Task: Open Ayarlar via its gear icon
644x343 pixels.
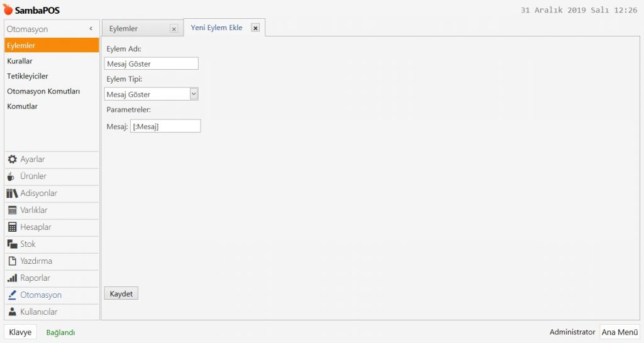Action: [x=12, y=160]
